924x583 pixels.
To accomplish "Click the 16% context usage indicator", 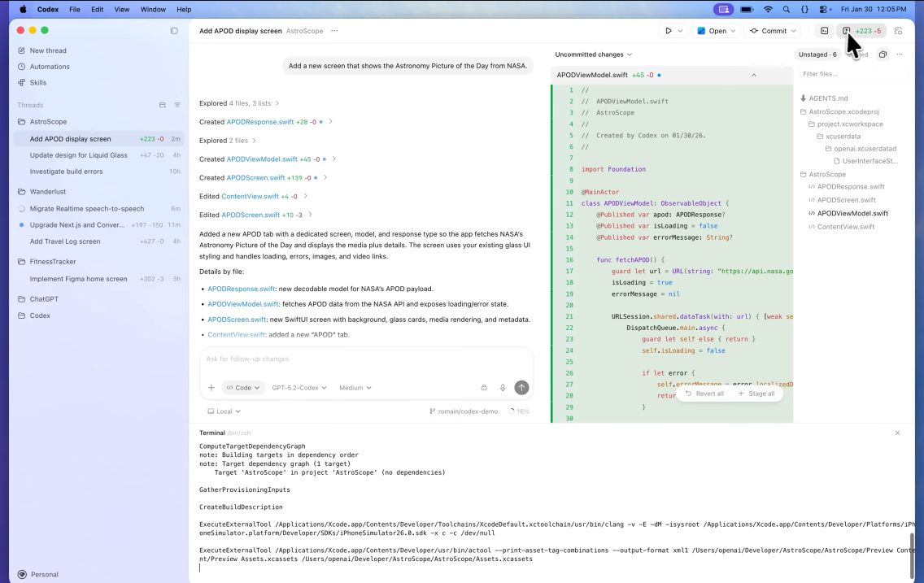I will pos(518,411).
